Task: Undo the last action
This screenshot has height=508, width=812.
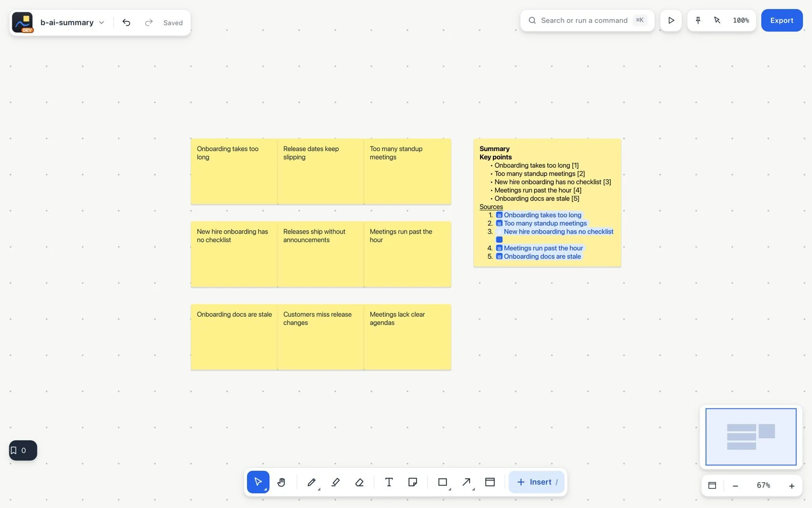Action: [x=126, y=22]
